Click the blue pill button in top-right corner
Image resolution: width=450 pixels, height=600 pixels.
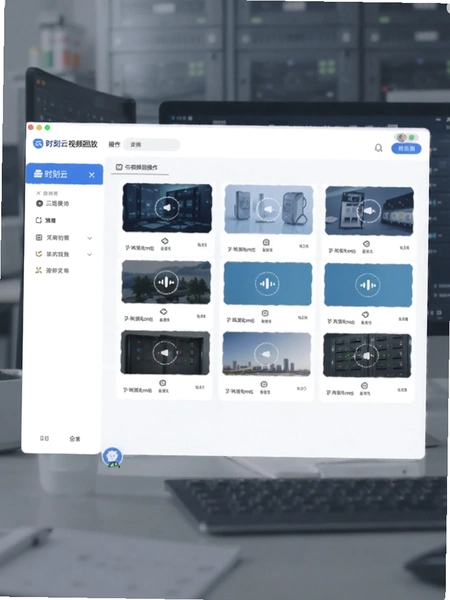tap(406, 148)
